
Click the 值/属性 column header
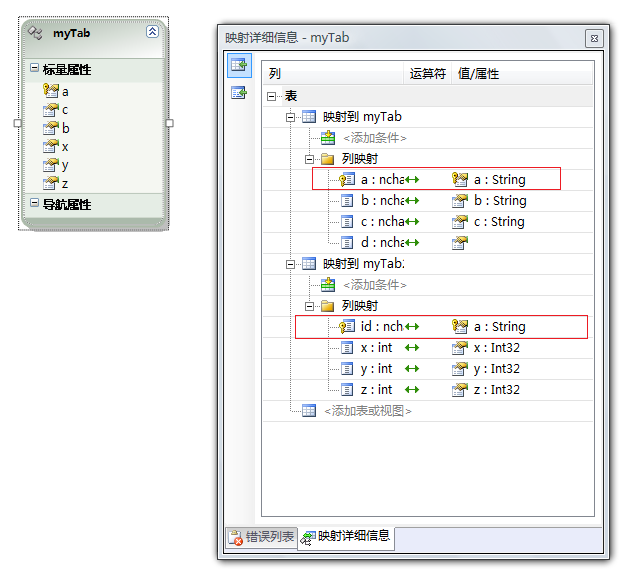[522, 74]
